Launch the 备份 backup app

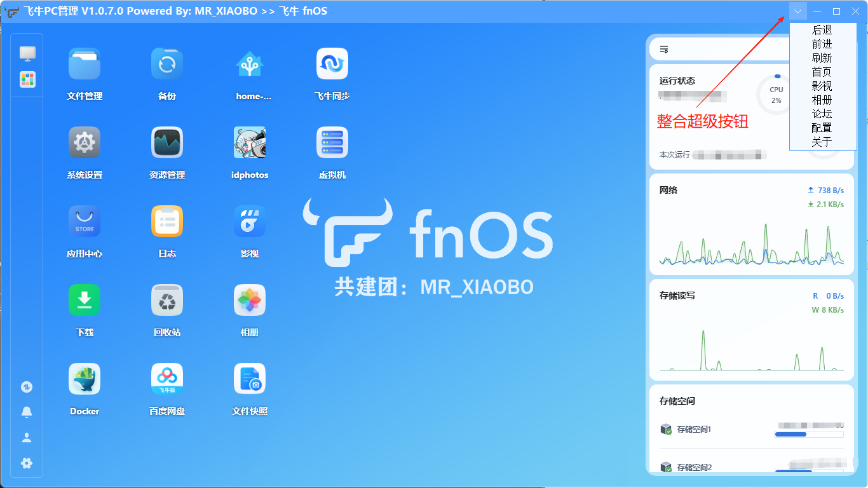pos(167,64)
